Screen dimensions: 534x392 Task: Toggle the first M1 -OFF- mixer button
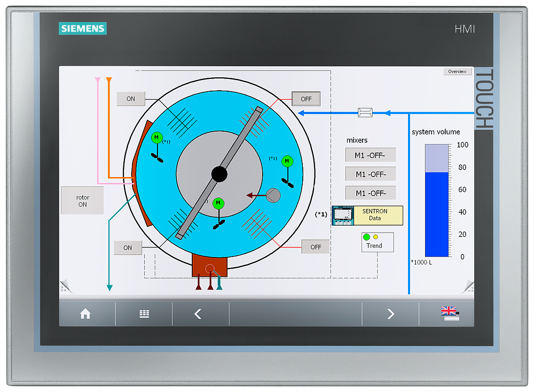tap(370, 155)
